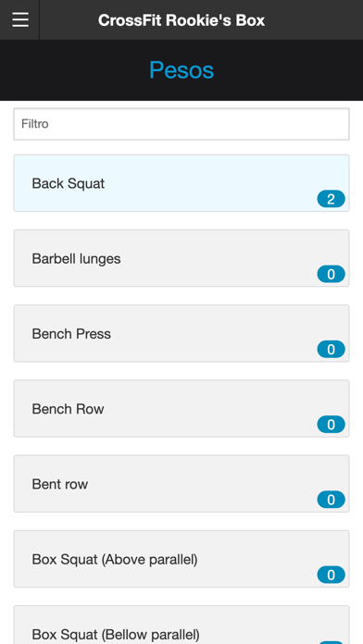Click the Back Squat label text
The image size is (363, 644).
69,183
